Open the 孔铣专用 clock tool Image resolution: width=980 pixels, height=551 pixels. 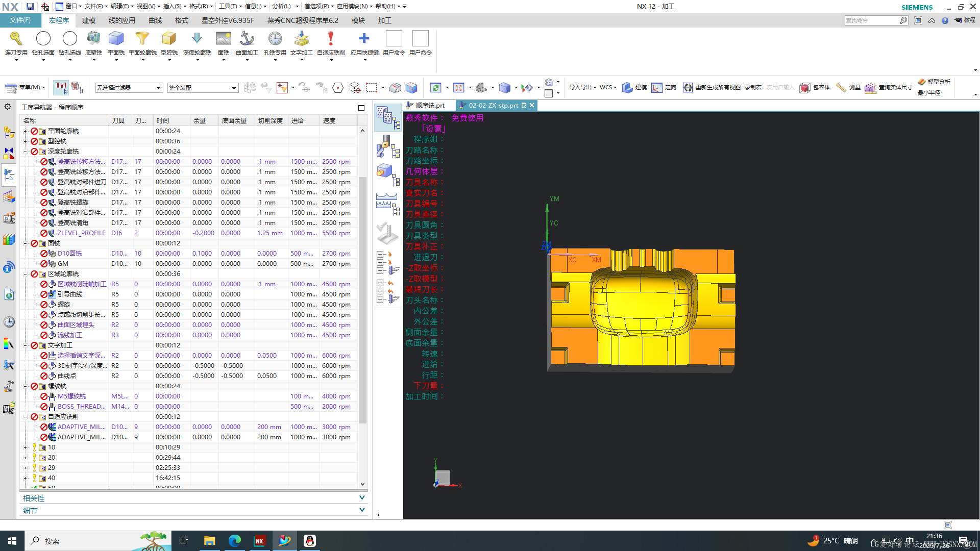click(x=275, y=39)
